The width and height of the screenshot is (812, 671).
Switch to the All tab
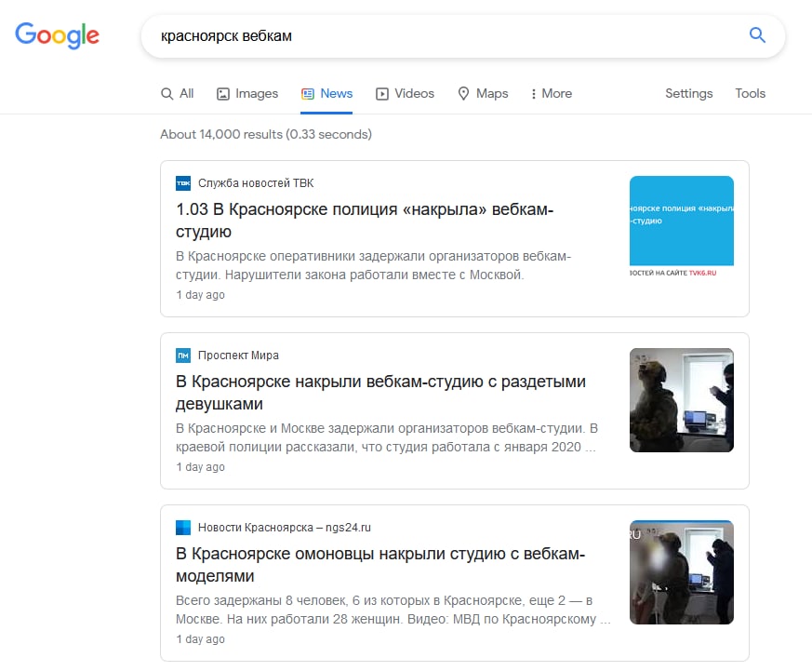coord(177,93)
